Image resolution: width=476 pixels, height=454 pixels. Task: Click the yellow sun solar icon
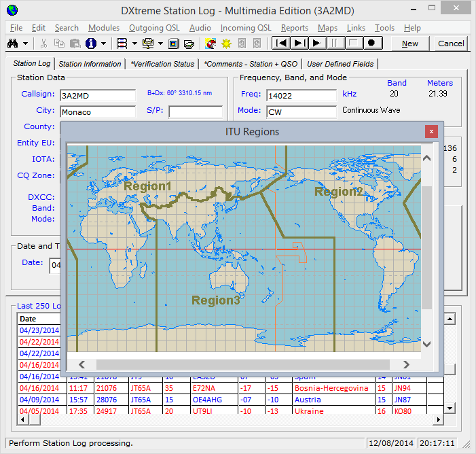(227, 43)
